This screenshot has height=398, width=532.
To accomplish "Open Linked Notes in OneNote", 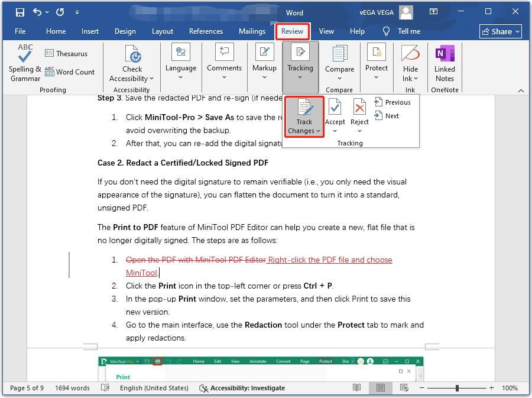I will click(x=445, y=63).
